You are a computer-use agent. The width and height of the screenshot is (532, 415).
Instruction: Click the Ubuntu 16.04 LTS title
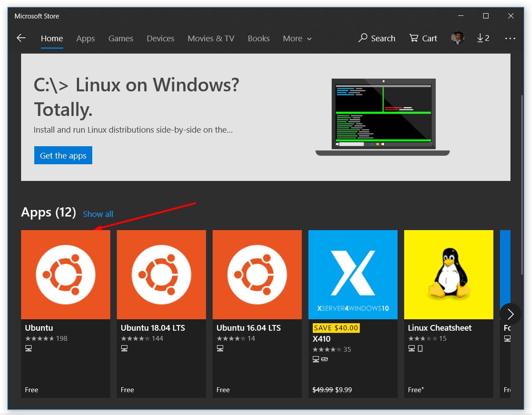249,328
